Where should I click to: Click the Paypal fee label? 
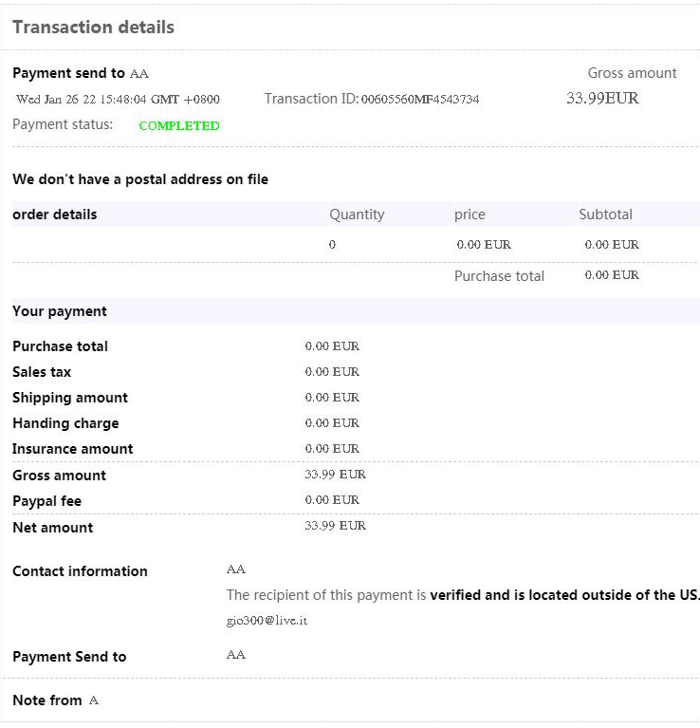tap(46, 501)
